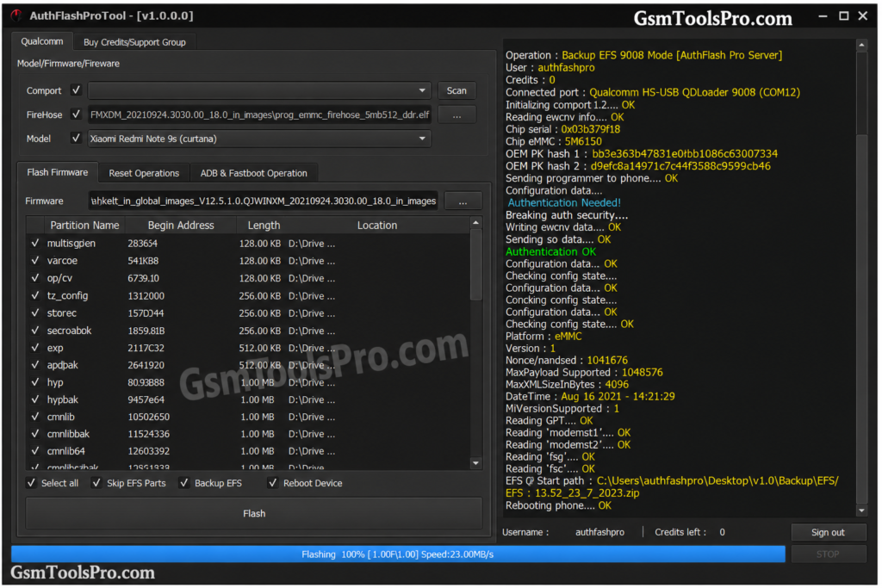Click the authfashpro username in status bar
882x588 pixels.
(599, 532)
